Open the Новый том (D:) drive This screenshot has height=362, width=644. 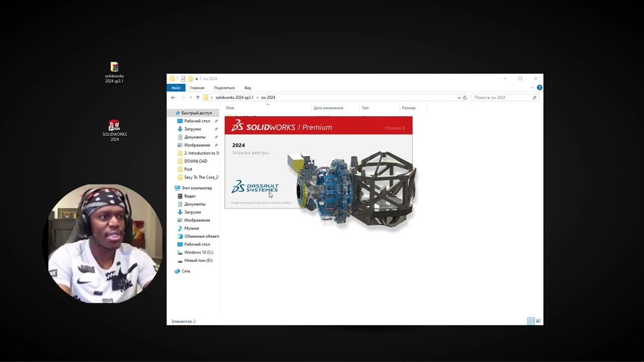point(198,260)
